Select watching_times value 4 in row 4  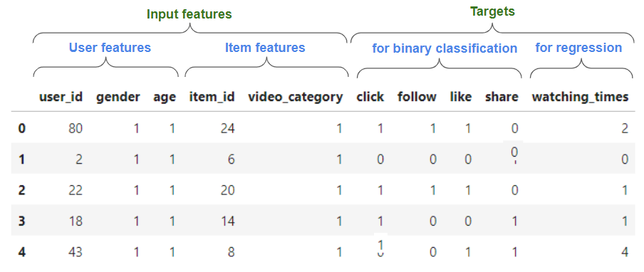(625, 252)
